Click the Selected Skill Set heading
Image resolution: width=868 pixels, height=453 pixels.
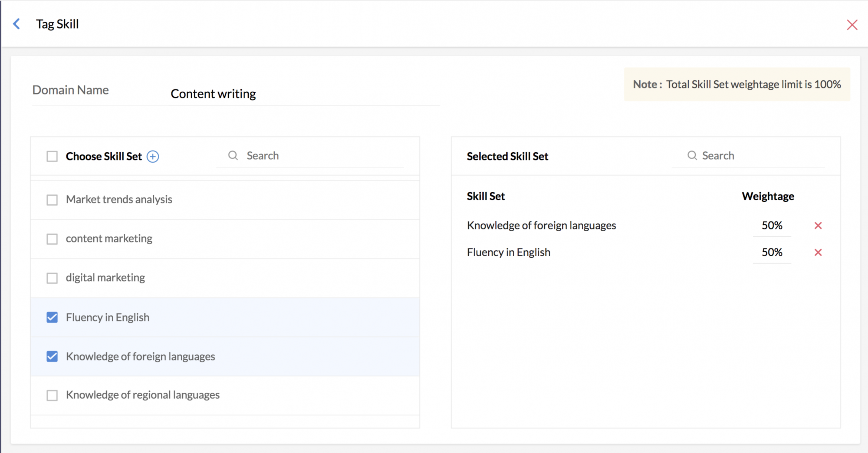coord(507,156)
